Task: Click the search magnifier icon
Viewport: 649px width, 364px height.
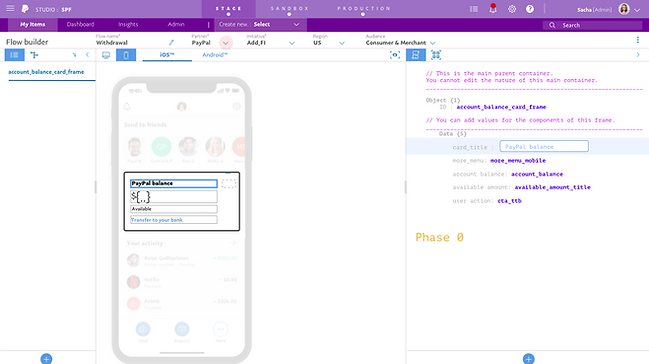Action: coord(552,25)
